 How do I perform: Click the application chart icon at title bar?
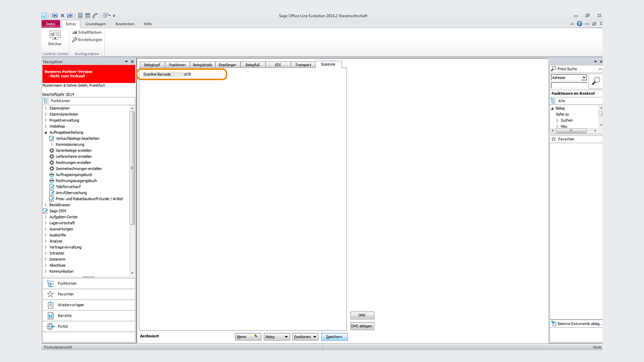45,16
